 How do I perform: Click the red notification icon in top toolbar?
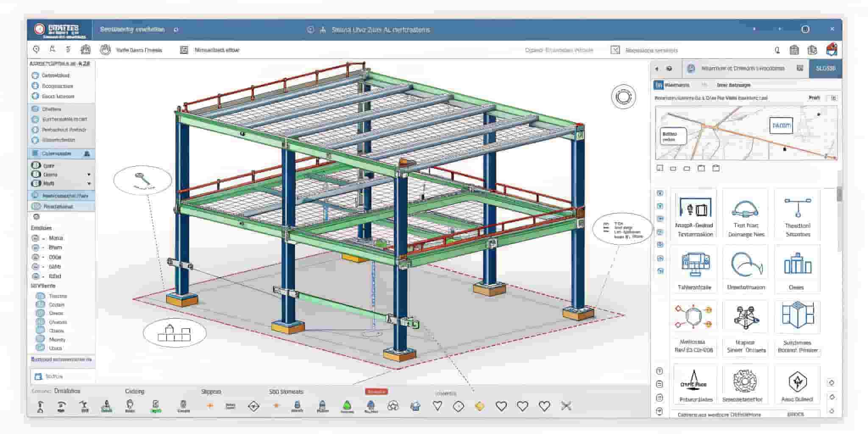832,50
